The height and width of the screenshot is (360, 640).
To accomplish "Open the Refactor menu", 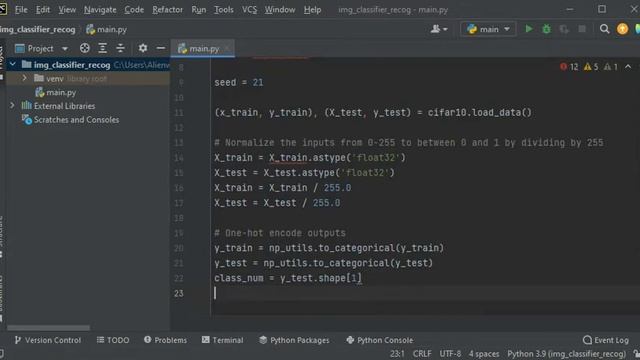I will tap(167, 9).
